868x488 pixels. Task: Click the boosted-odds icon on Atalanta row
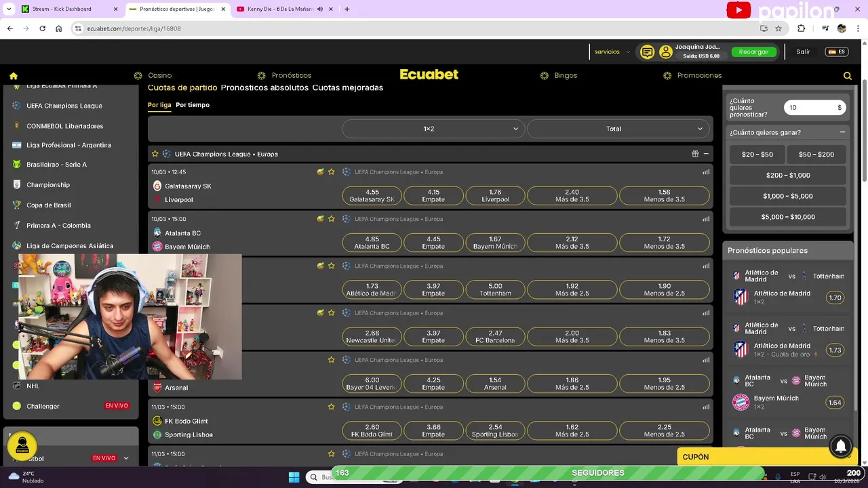(320, 219)
